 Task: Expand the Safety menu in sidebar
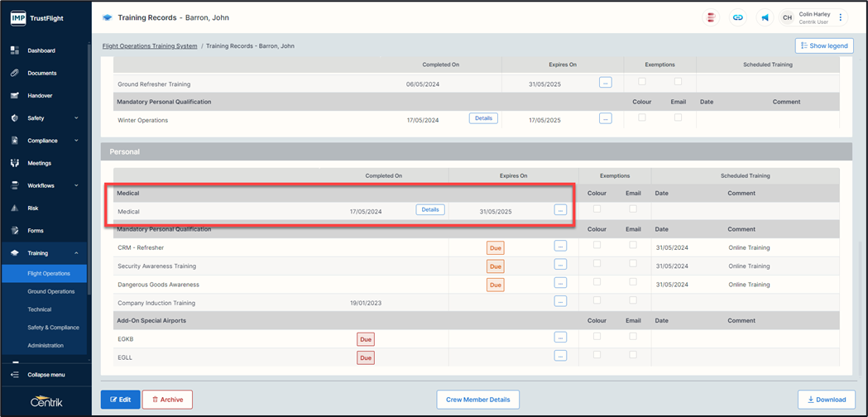coord(76,118)
